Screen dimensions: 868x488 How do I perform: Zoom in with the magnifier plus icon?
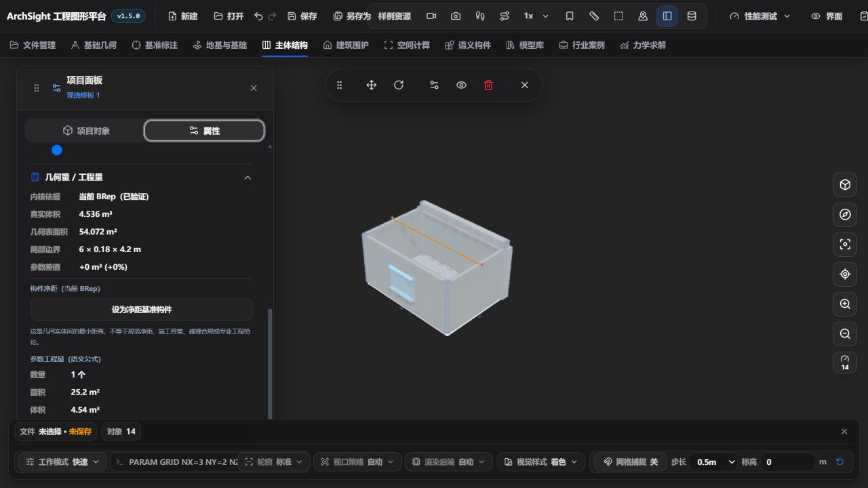pos(845,304)
